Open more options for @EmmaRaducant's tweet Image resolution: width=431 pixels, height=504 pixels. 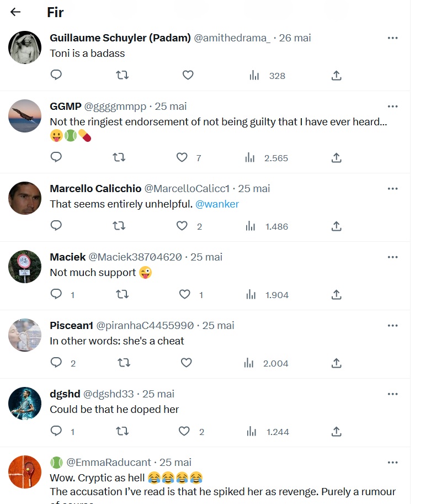pos(392,462)
